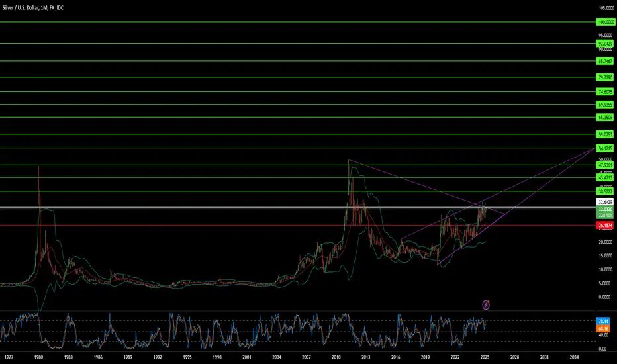The height and width of the screenshot is (364, 617).
Task: Select the 74.6075 price level label
Action: (x=605, y=92)
